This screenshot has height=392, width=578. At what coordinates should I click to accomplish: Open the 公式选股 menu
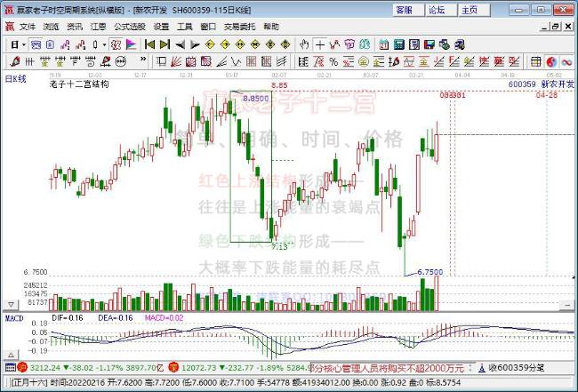coord(130,27)
